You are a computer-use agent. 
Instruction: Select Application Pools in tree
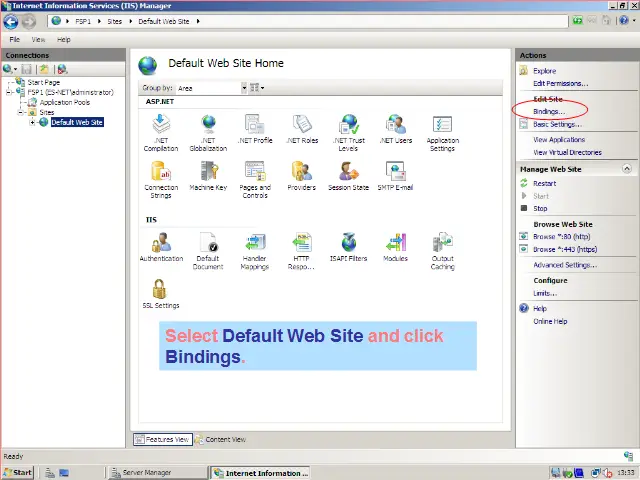click(x=65, y=102)
